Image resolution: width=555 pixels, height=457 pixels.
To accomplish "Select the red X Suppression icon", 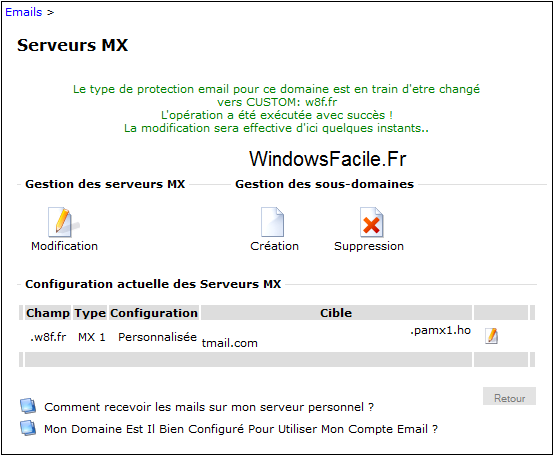I will (372, 222).
